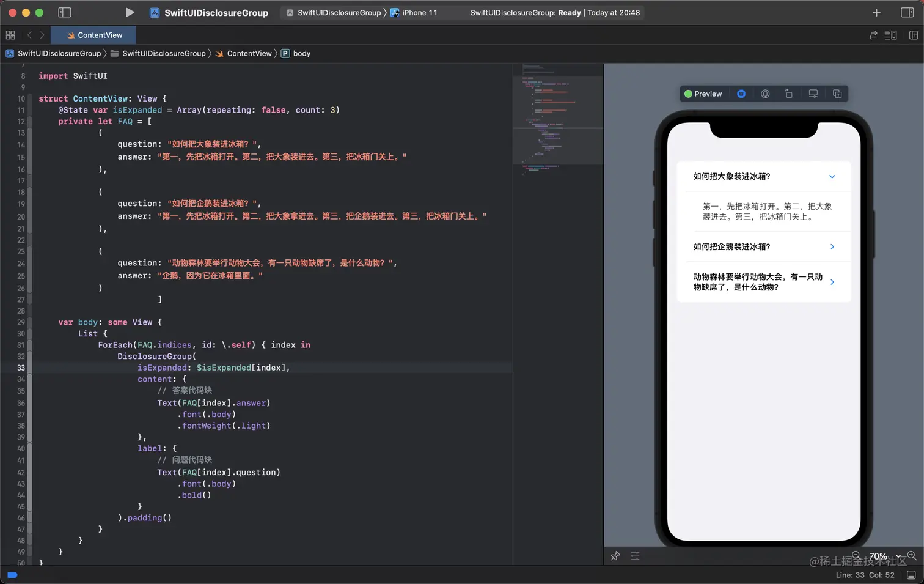The width and height of the screenshot is (924, 584).
Task: Select the iPhone 11 run destination
Action: 414,12
